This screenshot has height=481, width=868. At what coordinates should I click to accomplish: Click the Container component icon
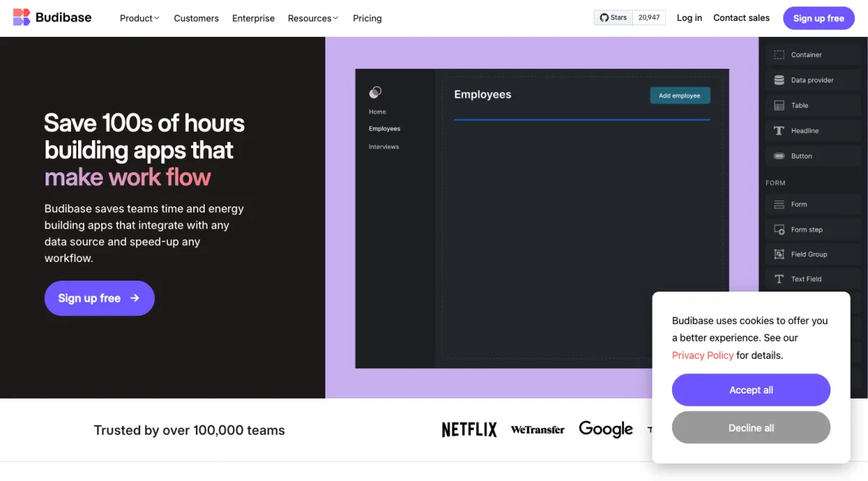click(x=779, y=55)
